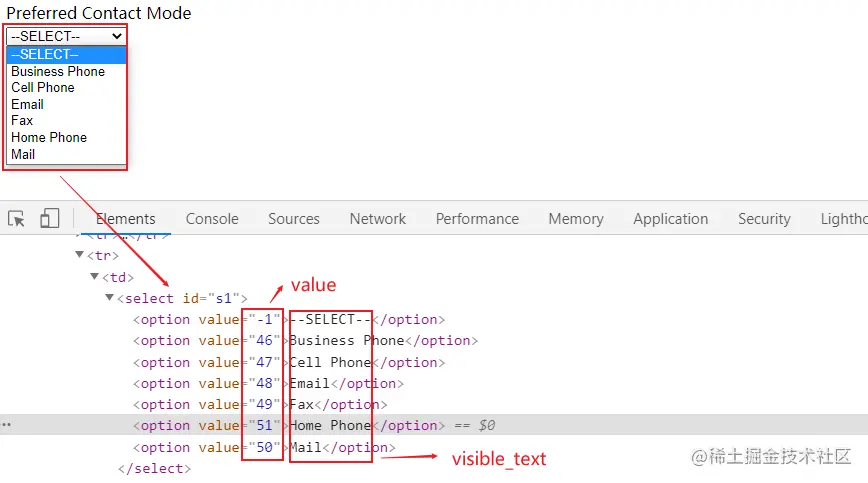Viewport: 868px width, 483px height.
Task: Switch to the Memory tab
Action: [x=576, y=219]
